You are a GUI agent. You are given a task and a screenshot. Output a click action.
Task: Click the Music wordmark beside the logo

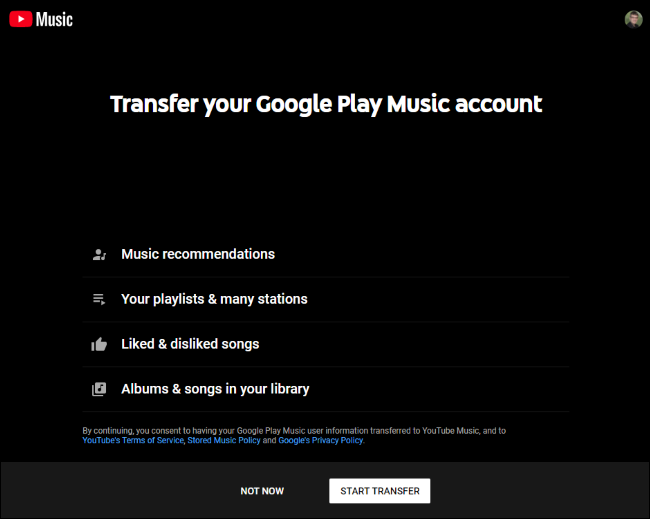click(x=54, y=19)
